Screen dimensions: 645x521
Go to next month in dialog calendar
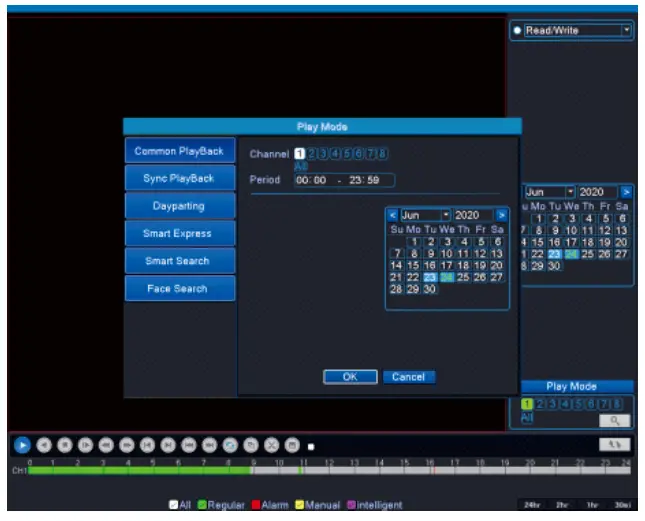(501, 215)
